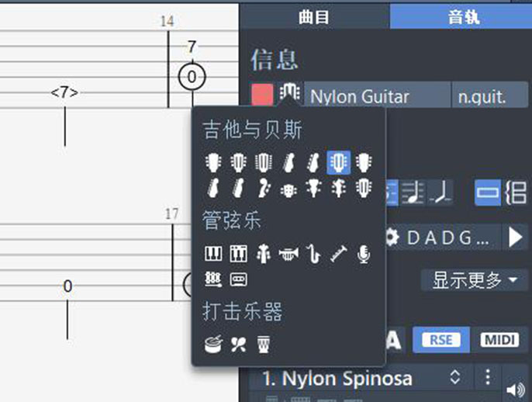
Task: Click measure number 17 in the score
Action: pos(171,214)
